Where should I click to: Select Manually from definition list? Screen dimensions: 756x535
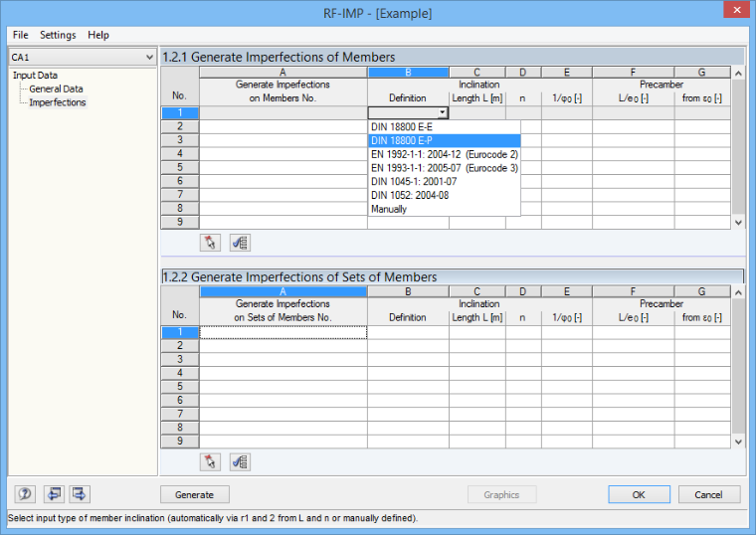(x=444, y=209)
